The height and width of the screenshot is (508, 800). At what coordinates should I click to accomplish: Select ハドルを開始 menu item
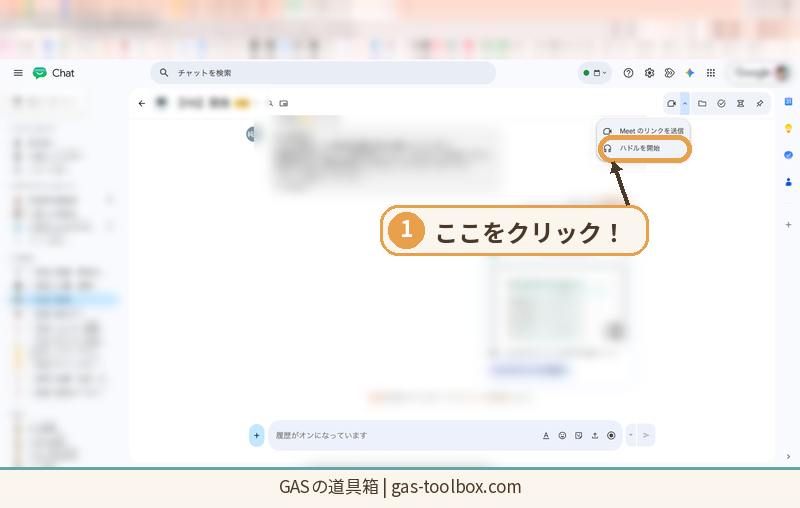(643, 148)
